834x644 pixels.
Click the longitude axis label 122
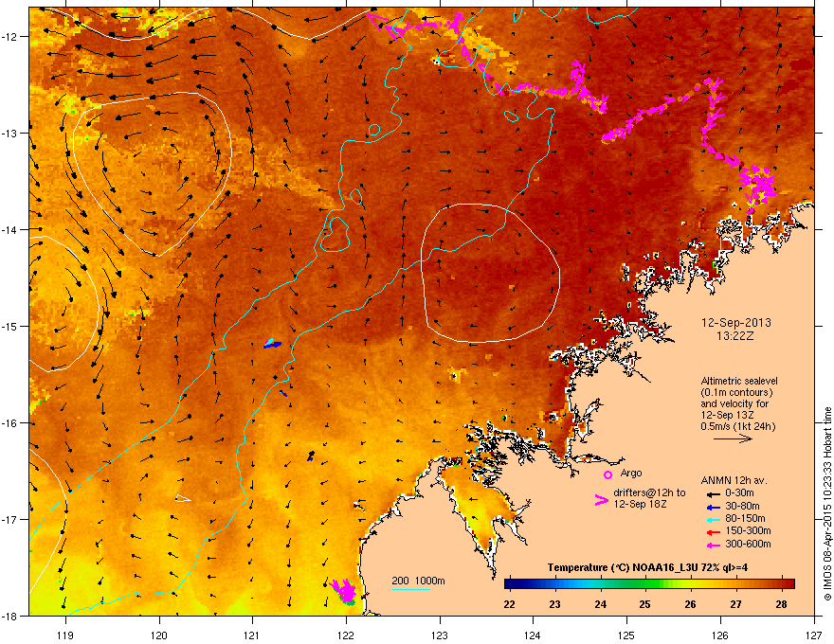pyautogui.click(x=346, y=635)
